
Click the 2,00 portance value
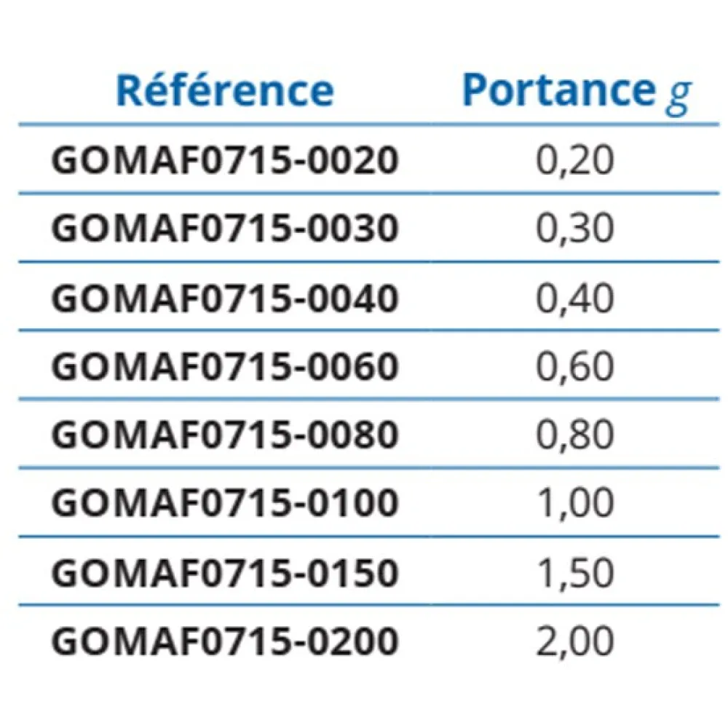click(575, 641)
